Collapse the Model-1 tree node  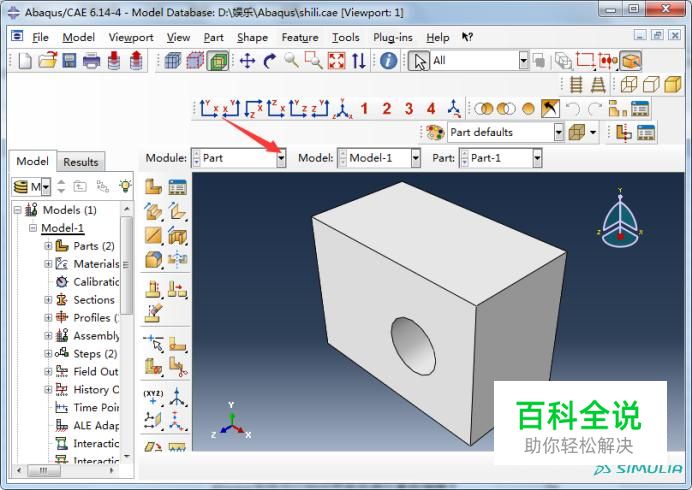[33, 228]
